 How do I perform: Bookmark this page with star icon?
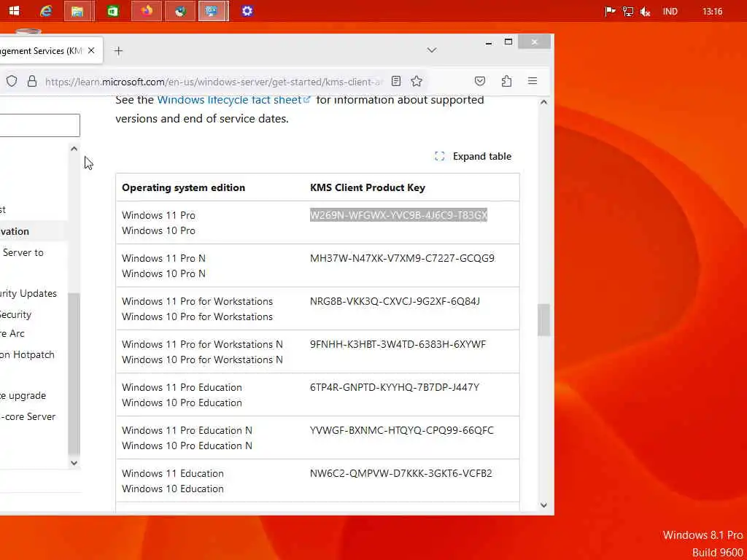point(417,82)
